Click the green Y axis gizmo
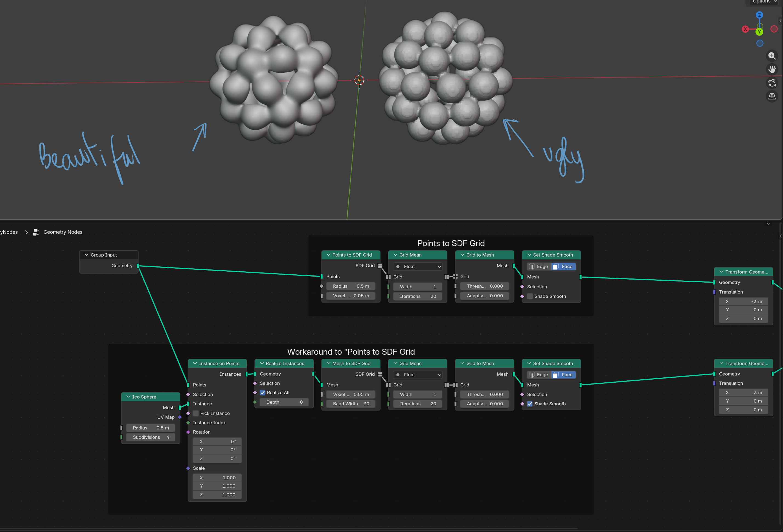Viewport: 783px width, 532px height. point(759,32)
